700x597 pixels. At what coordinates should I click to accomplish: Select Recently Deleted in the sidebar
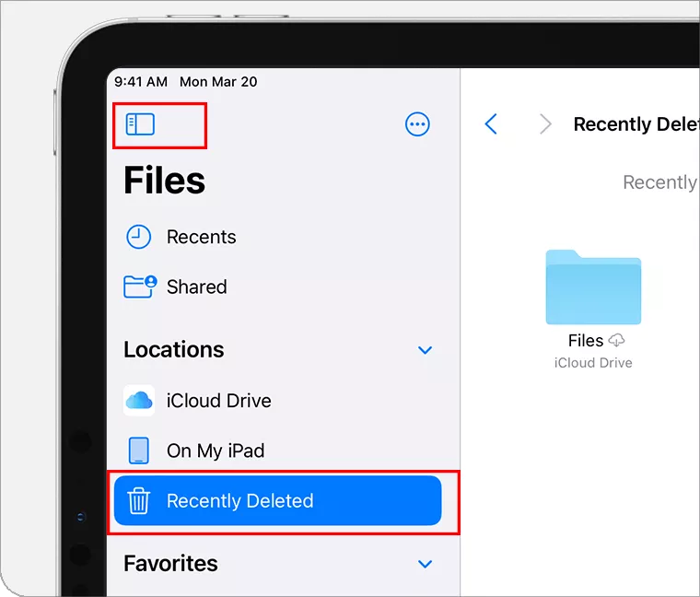point(277,500)
